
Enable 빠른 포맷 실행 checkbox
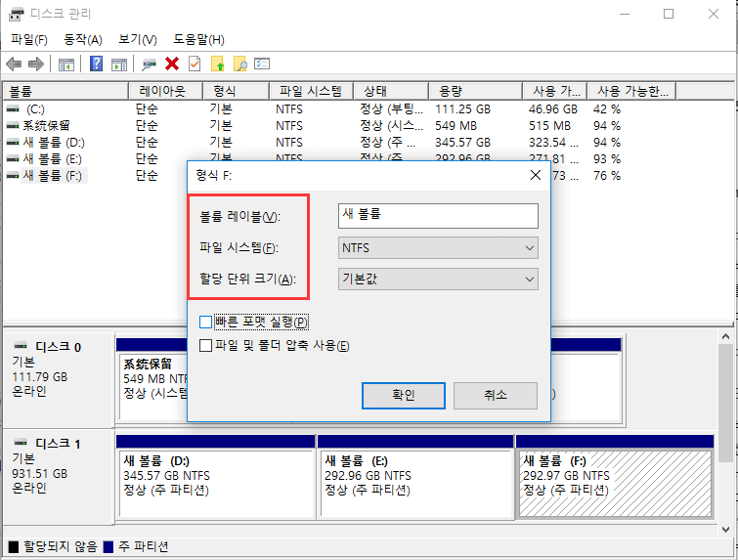point(205,322)
